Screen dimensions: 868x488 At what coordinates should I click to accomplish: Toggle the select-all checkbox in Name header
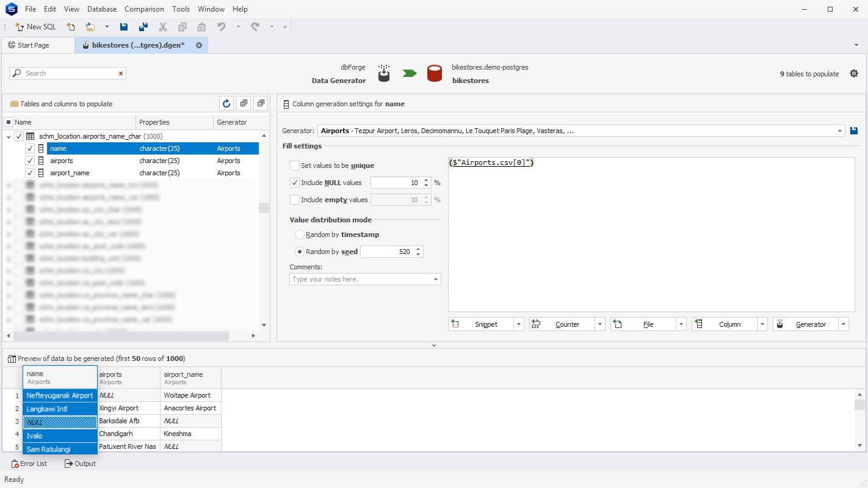tap(9, 122)
